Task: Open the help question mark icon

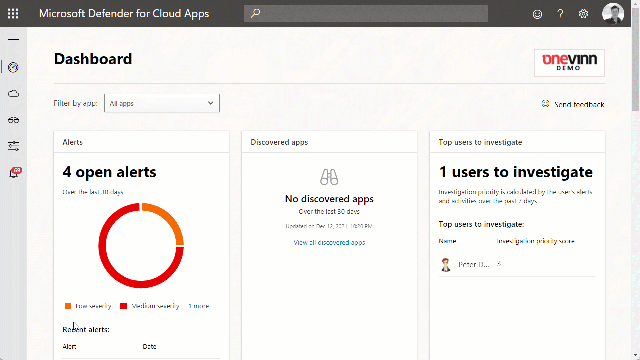Action: click(x=560, y=14)
